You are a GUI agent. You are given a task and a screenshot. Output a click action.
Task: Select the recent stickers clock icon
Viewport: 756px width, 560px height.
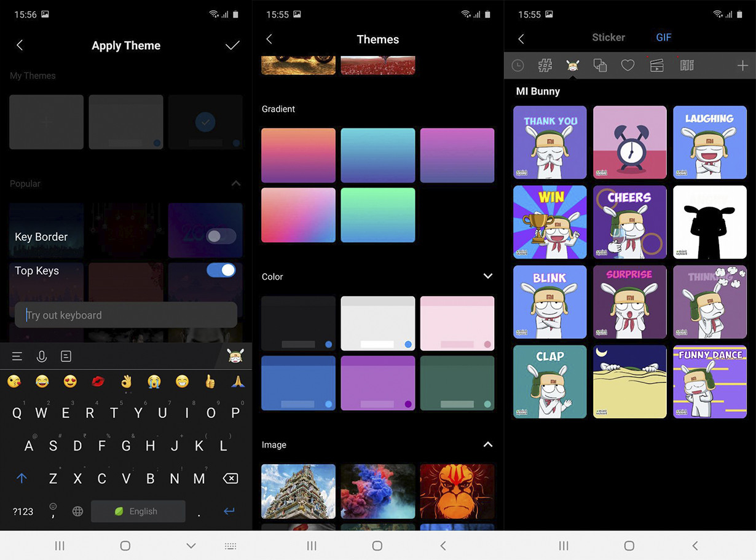coord(517,65)
